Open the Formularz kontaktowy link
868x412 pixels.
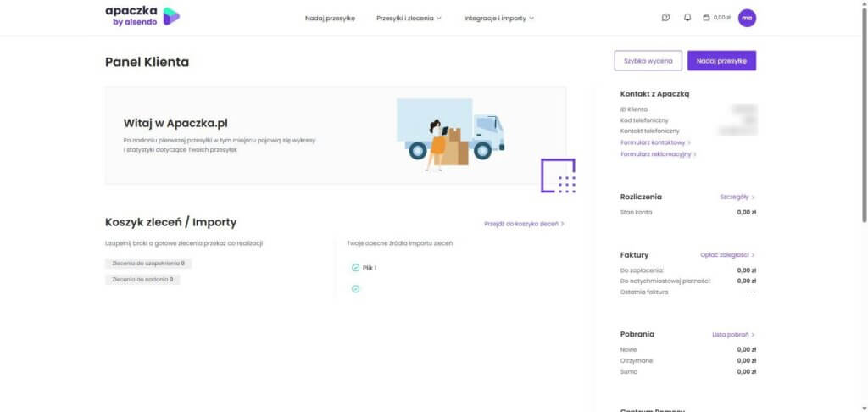click(655, 143)
